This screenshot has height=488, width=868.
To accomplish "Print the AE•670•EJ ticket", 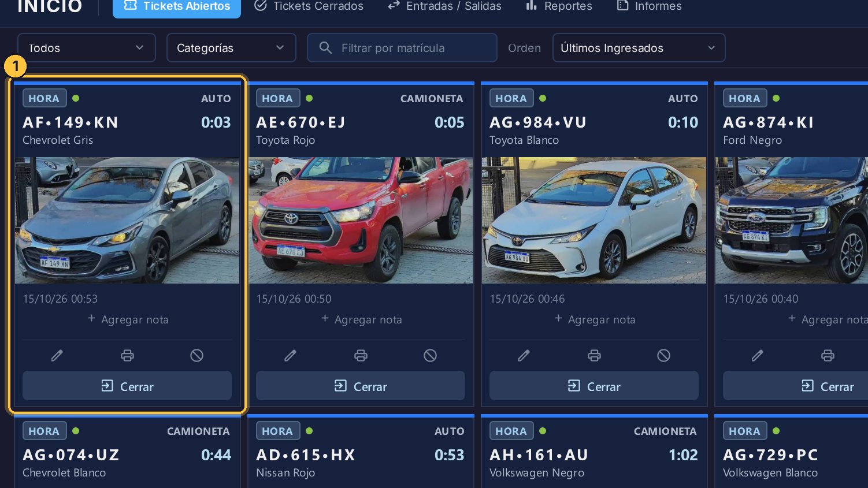I will click(361, 355).
